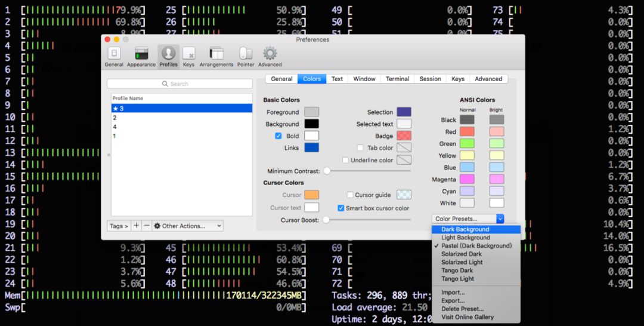Image resolution: width=644 pixels, height=326 pixels.
Task: Open the Badge color swatch
Action: 404,136
